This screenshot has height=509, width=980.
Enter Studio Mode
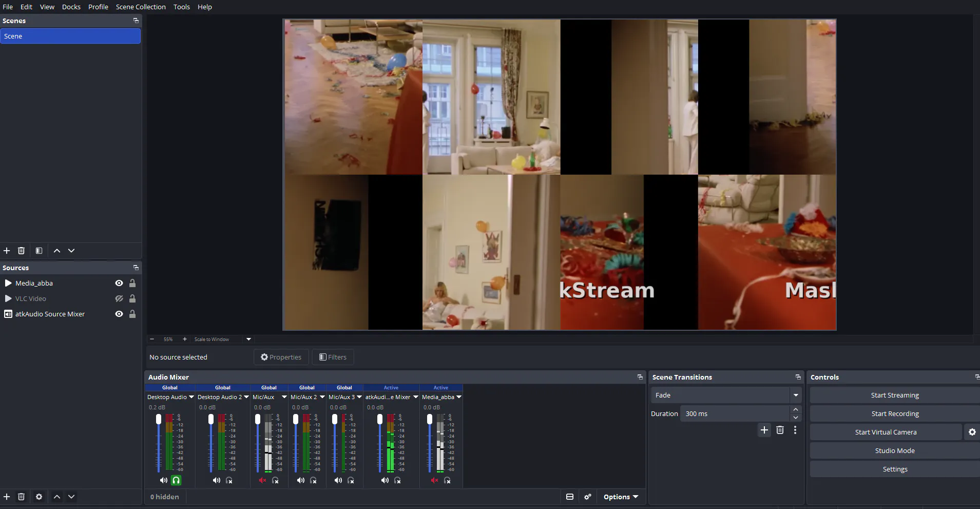pyautogui.click(x=895, y=450)
